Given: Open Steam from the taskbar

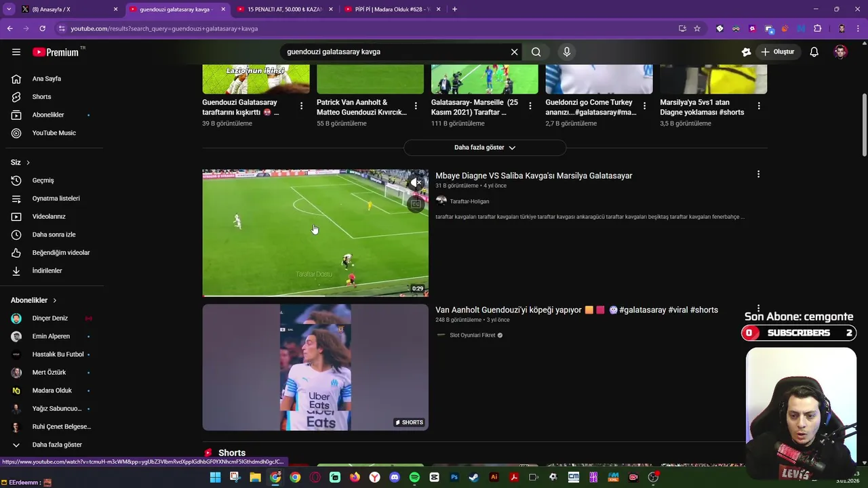Looking at the screenshot, I should [x=474, y=477].
